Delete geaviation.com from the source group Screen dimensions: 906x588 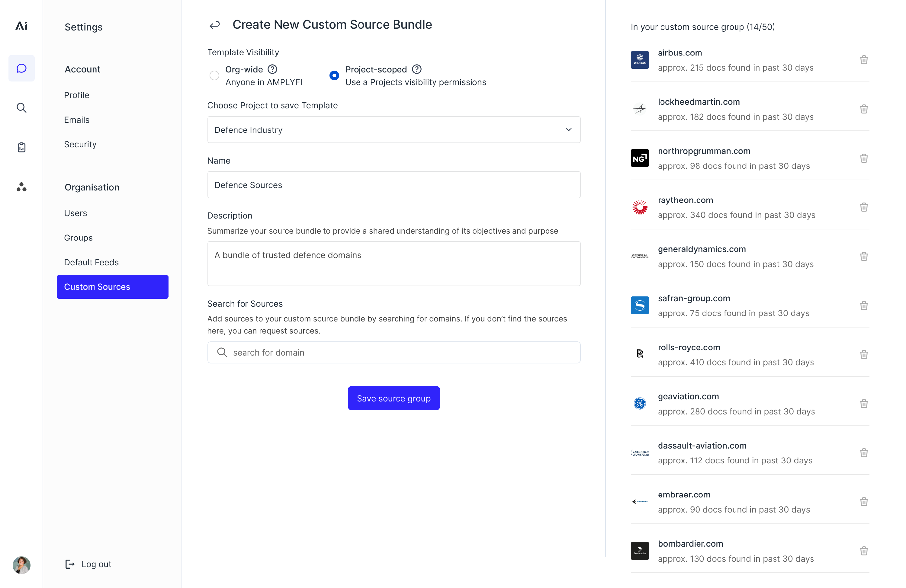(x=864, y=404)
